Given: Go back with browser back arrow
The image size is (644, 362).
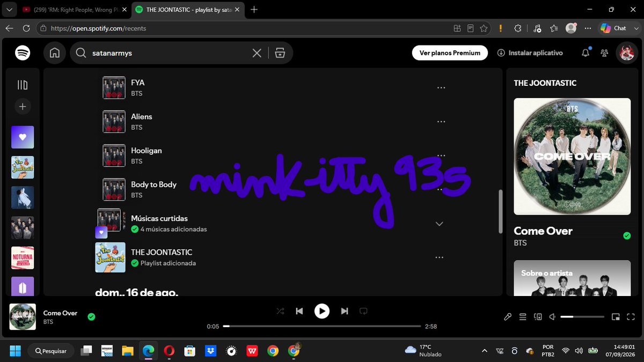Looking at the screenshot, I should point(9,28).
